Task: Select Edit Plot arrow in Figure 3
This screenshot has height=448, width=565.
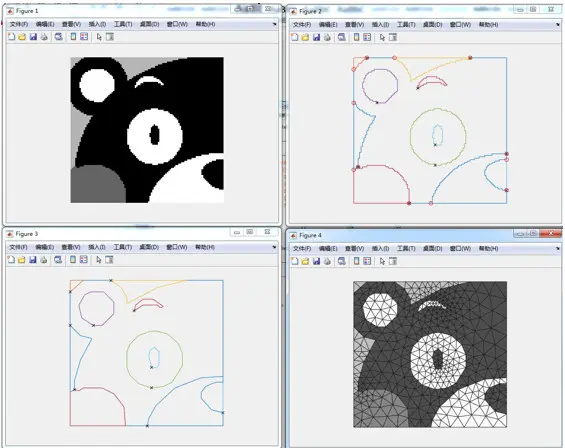Action: pos(99,260)
